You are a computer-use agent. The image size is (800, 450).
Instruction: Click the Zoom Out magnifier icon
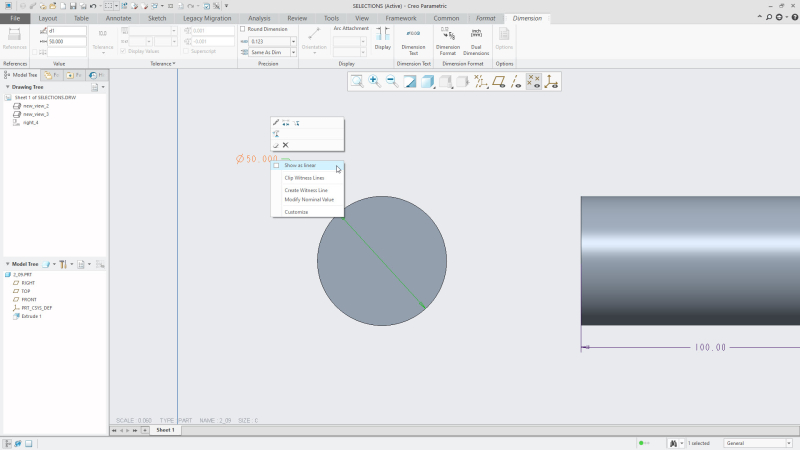[392, 82]
